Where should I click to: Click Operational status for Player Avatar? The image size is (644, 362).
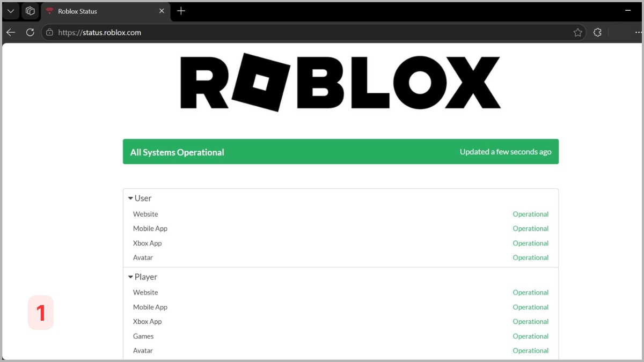coord(530,350)
